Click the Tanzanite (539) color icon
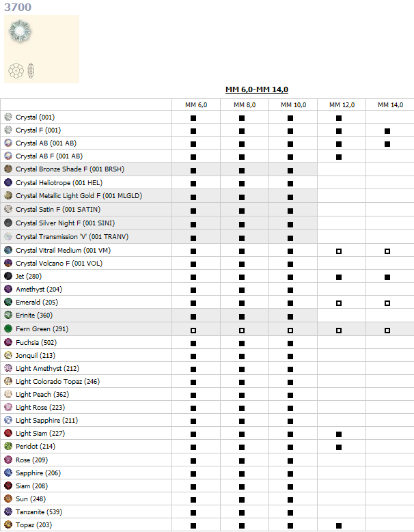The image size is (414, 532). tap(8, 512)
